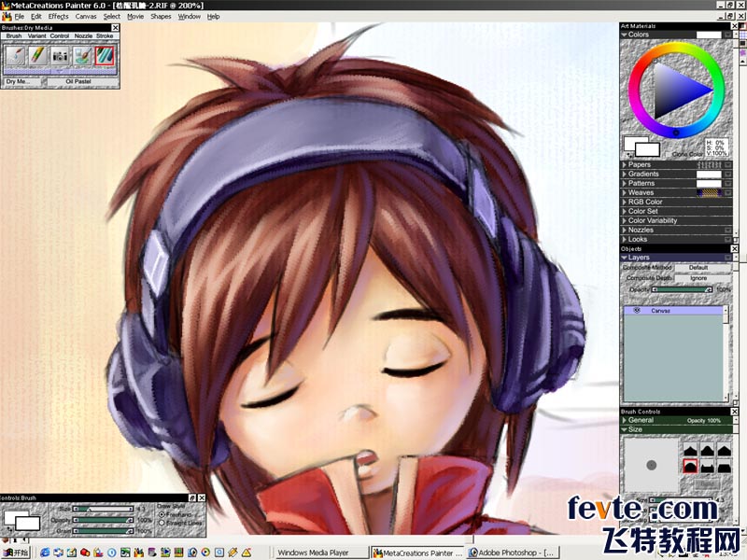
Task: Choose the first brush tip profile
Action: tap(691, 450)
